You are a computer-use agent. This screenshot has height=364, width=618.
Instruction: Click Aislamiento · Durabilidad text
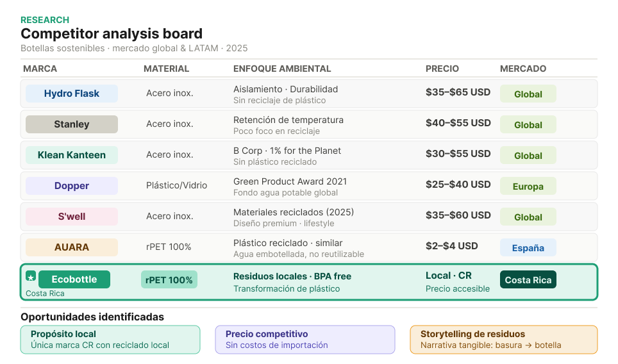[x=286, y=89]
